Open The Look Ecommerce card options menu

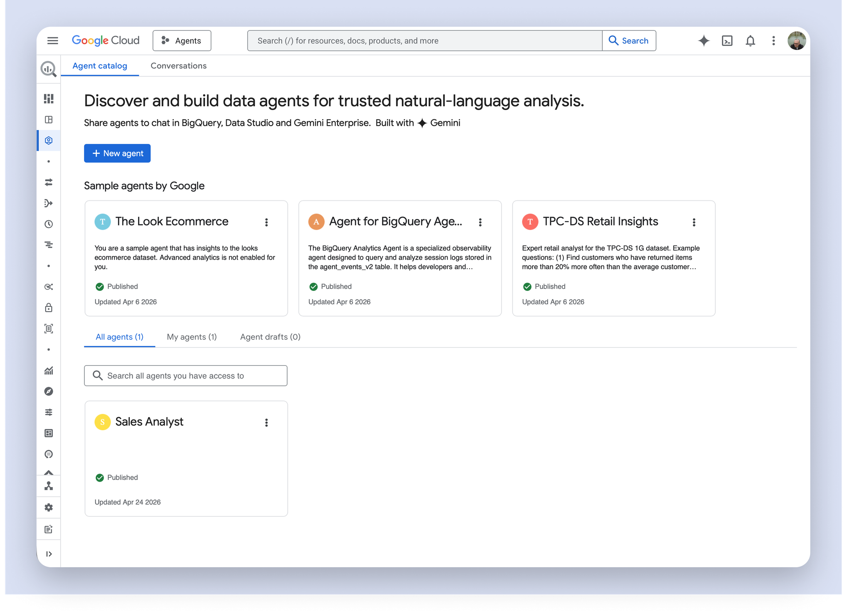point(266,222)
